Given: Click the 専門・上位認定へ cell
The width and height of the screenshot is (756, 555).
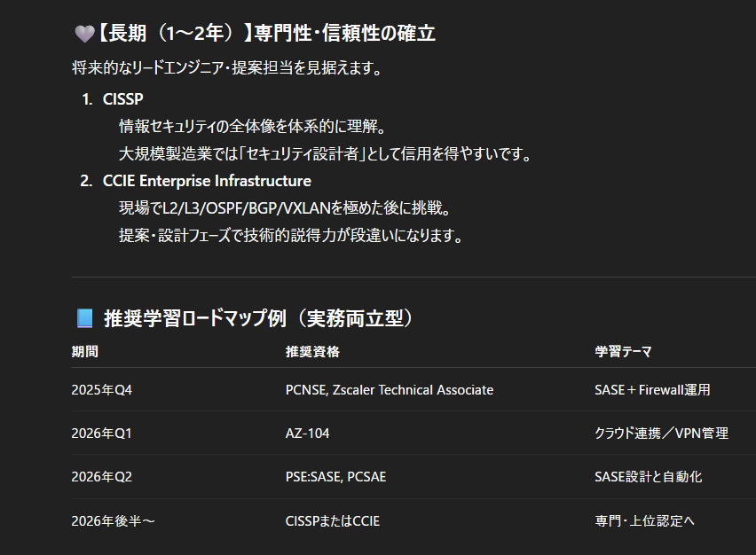Looking at the screenshot, I should click(644, 520).
